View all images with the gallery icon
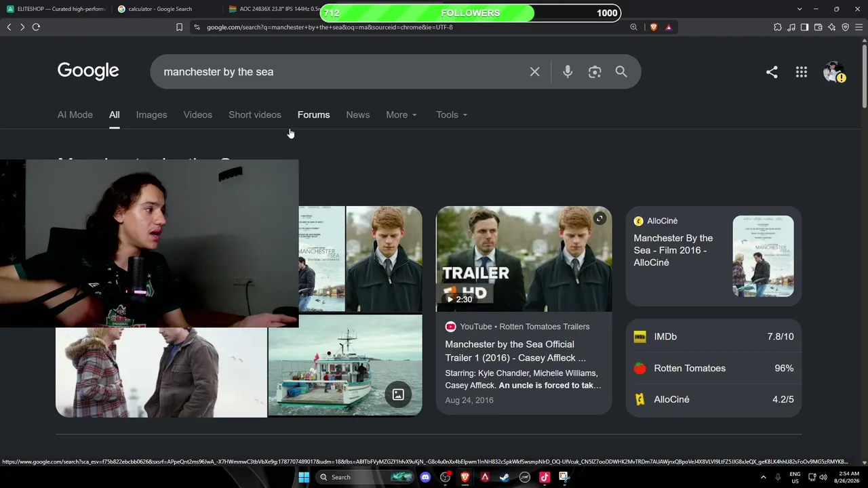 point(398,394)
